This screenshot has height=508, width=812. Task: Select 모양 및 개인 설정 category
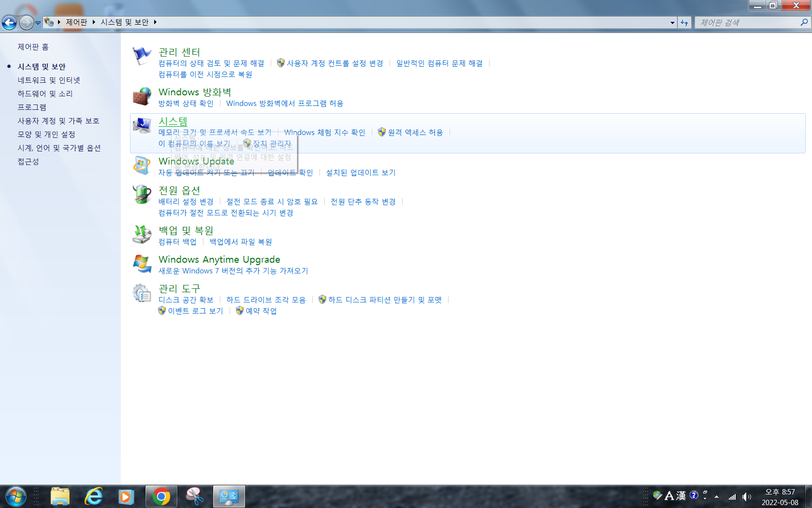point(46,134)
